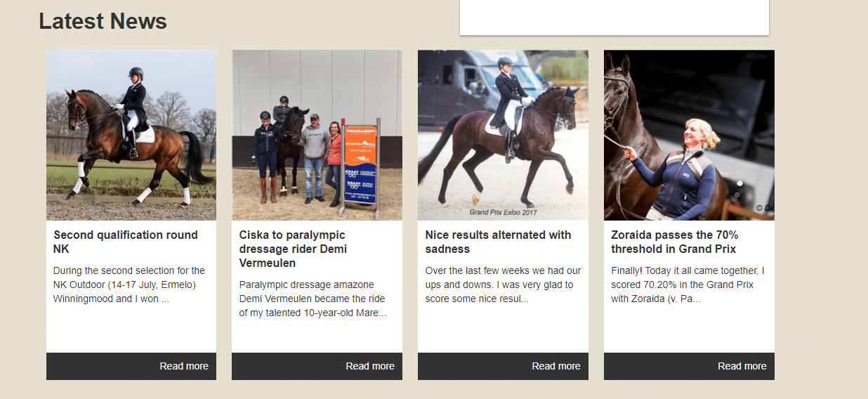868x399 pixels.
Task: Click the Paralympic dressage amazone excerpt text
Action: coord(313,299)
